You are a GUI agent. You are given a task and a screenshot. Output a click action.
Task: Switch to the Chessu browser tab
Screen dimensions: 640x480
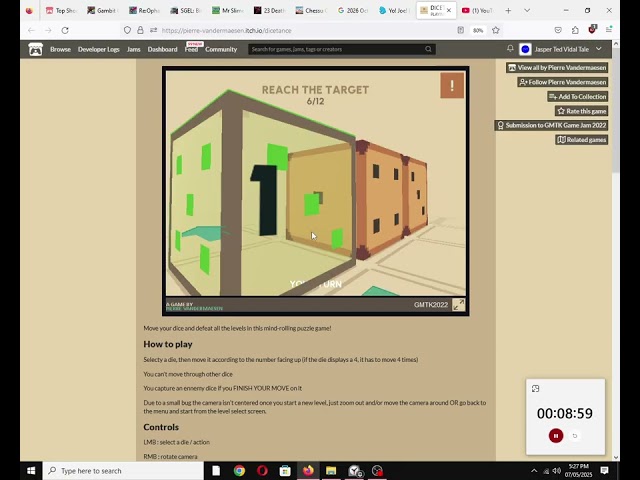[311, 11]
